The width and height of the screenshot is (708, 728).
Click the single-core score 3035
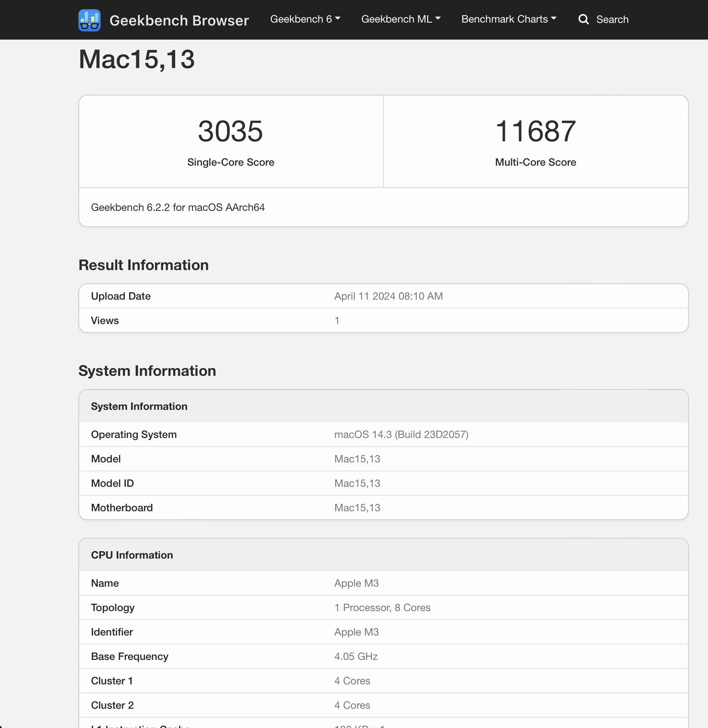230,131
